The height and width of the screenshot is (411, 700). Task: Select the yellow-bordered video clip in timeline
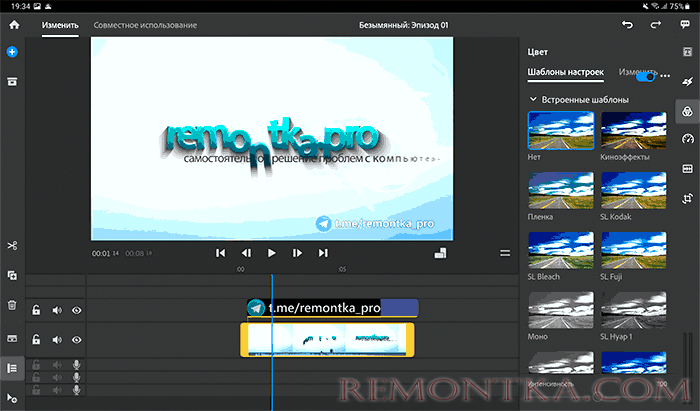click(x=327, y=340)
